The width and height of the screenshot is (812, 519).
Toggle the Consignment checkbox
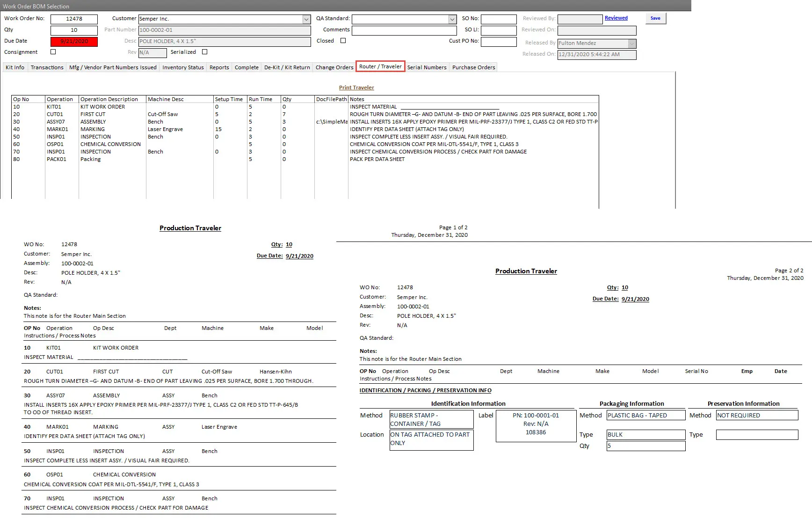tap(53, 52)
